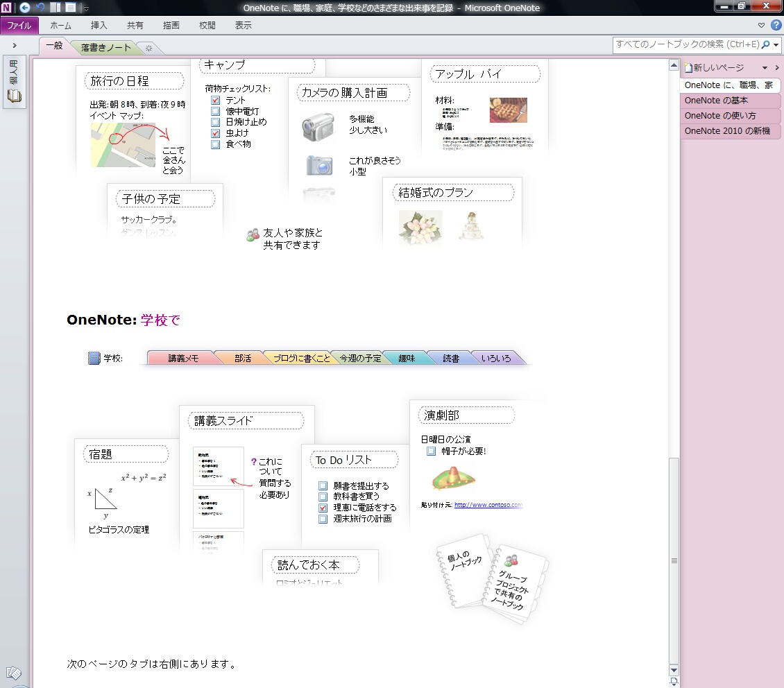This screenshot has width=784, height=688.
Task: Open the ファイル tab
Action: [x=19, y=26]
